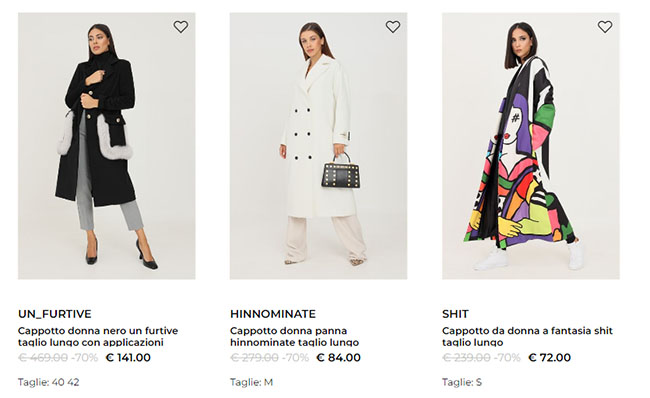Add UN_FURTIVE black coat to wishlist heart
The image size is (650, 398).
181,27
